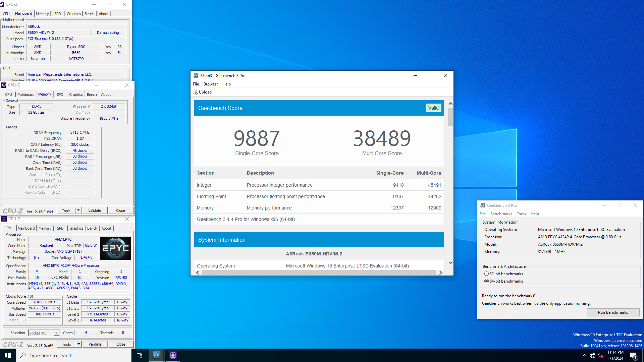Switch to the CPU tab in CPU-Z Memory window
The height and width of the screenshot is (362, 644).
point(9,95)
